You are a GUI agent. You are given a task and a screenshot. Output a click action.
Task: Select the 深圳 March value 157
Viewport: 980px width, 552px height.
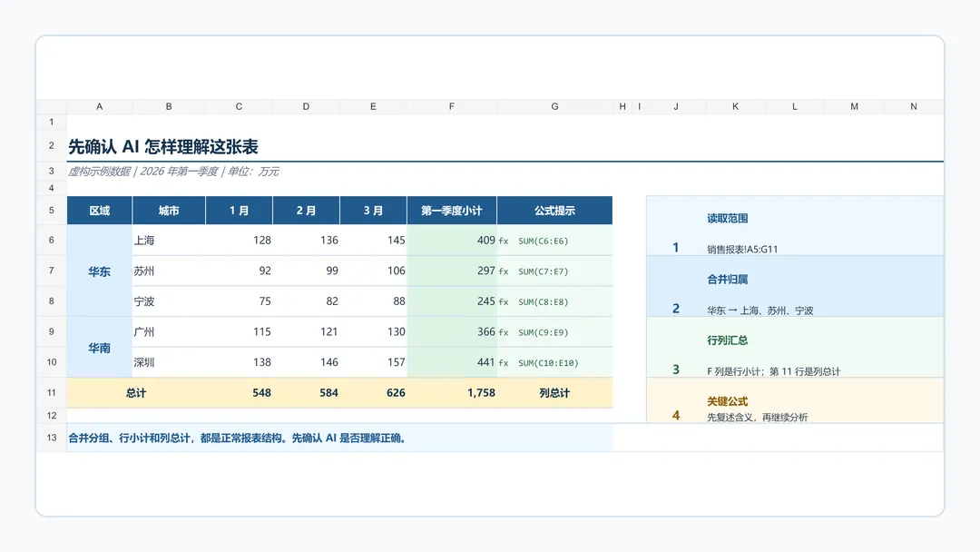373,362
